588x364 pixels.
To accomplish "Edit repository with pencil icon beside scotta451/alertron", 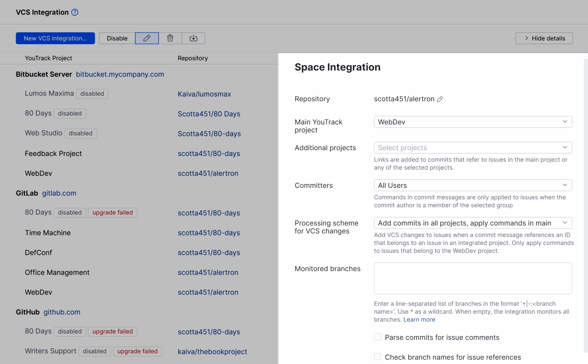I will pos(440,99).
